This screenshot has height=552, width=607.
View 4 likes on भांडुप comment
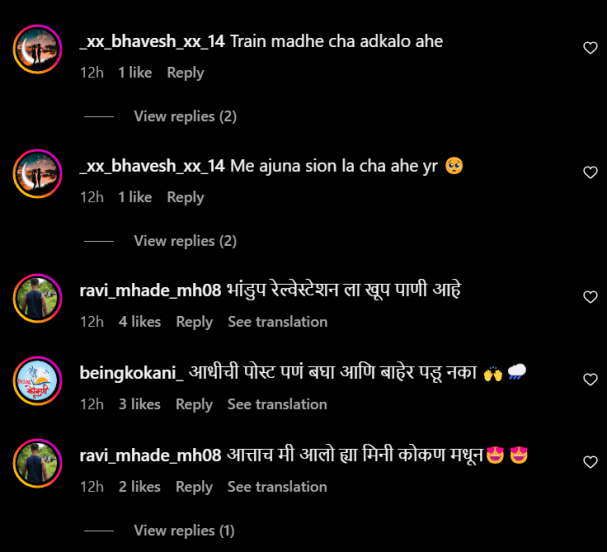coord(140,322)
